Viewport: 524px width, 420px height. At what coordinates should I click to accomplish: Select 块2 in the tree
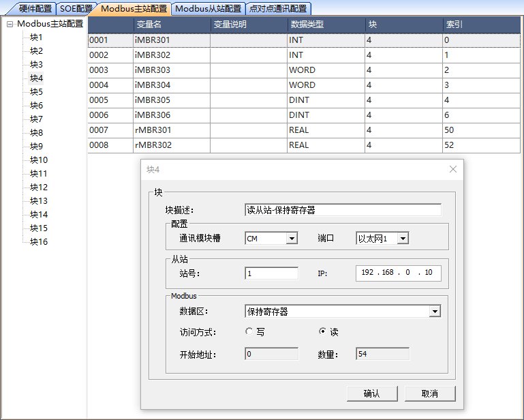[x=36, y=51]
